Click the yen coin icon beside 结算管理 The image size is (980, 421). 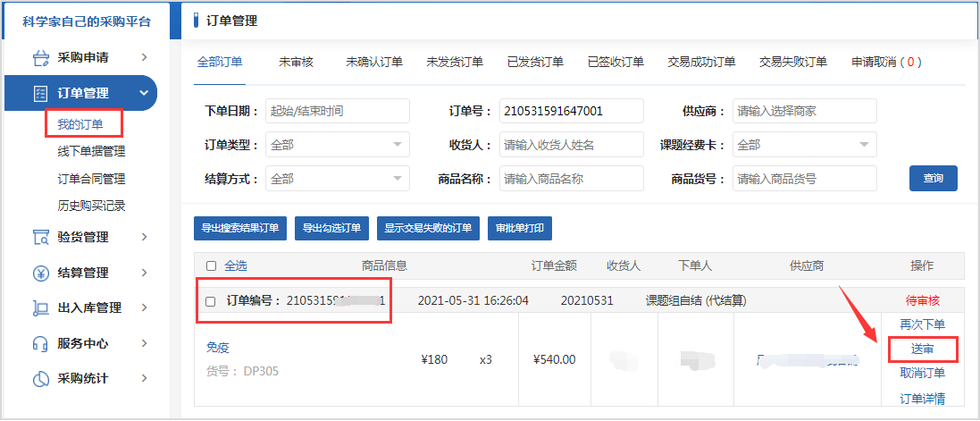tap(40, 273)
